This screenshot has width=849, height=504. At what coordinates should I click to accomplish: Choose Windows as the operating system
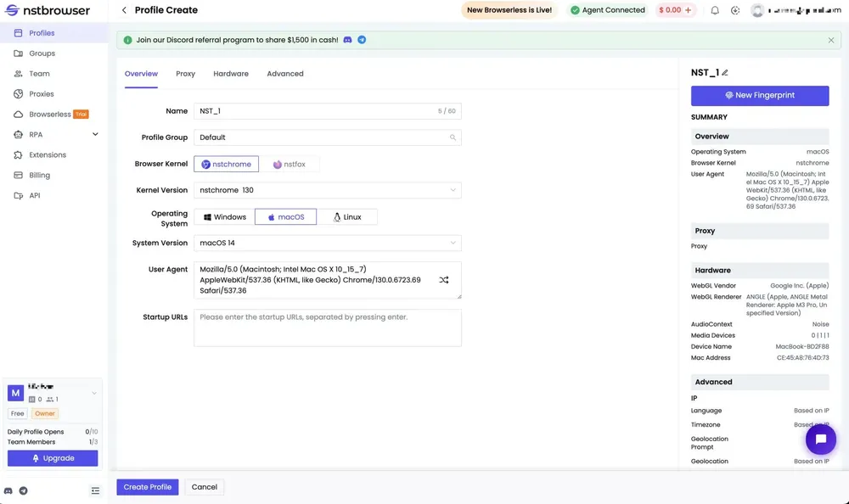tap(224, 217)
